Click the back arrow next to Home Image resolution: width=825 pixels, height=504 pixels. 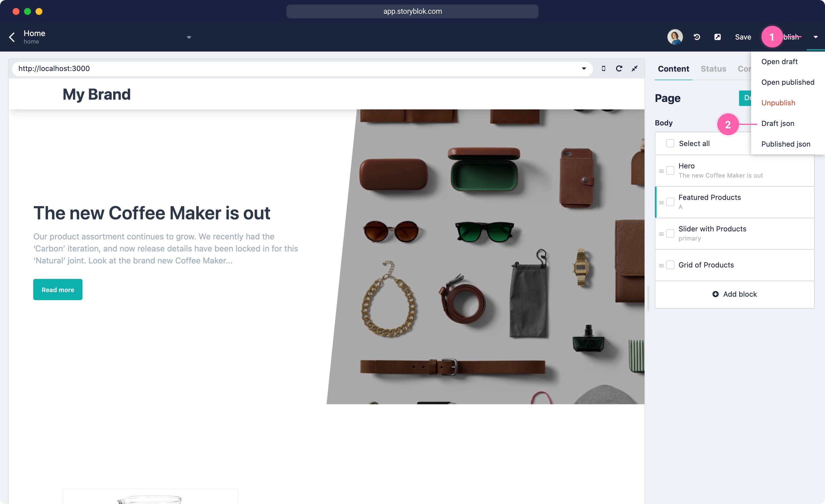12,37
